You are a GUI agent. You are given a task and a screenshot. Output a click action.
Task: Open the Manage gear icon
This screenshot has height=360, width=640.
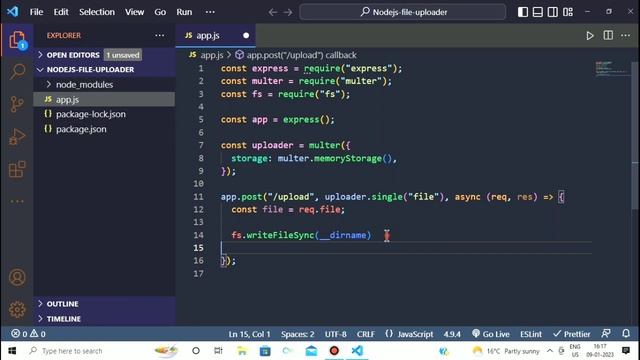pyautogui.click(x=17, y=309)
